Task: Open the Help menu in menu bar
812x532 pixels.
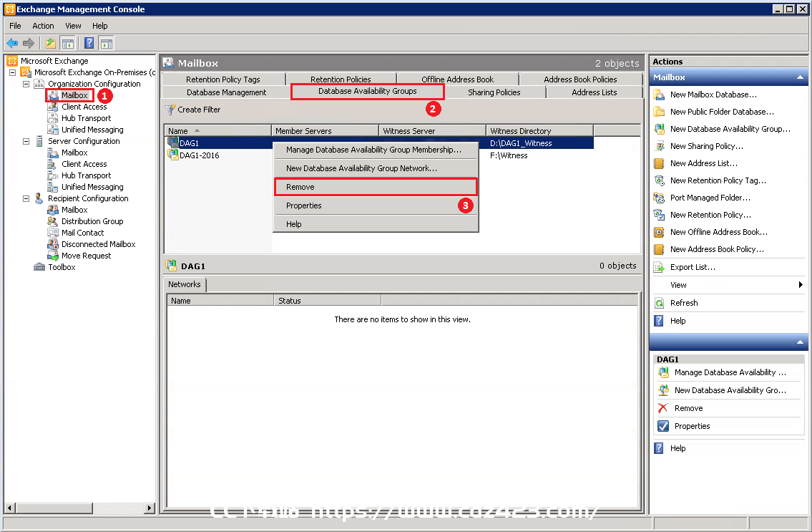Action: point(100,26)
